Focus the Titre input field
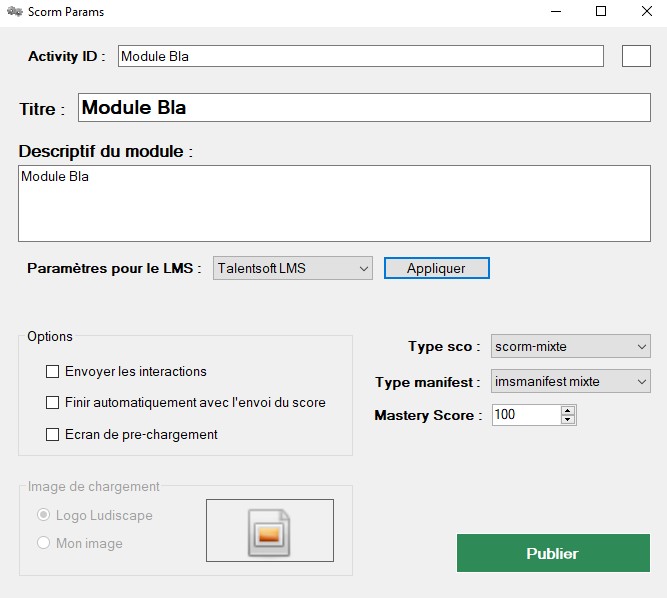Viewport: 667px width, 598px height. tap(360, 108)
